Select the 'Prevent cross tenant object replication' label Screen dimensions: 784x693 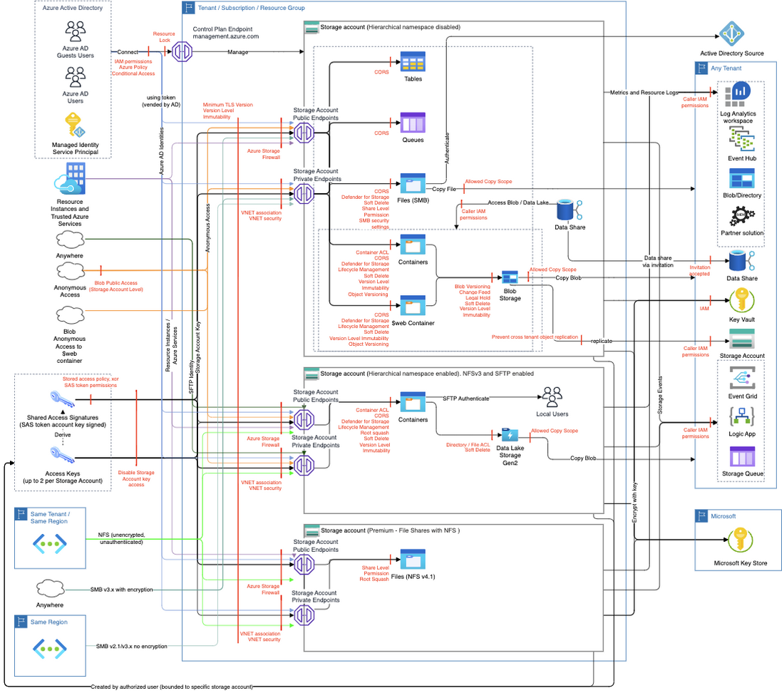click(535, 337)
